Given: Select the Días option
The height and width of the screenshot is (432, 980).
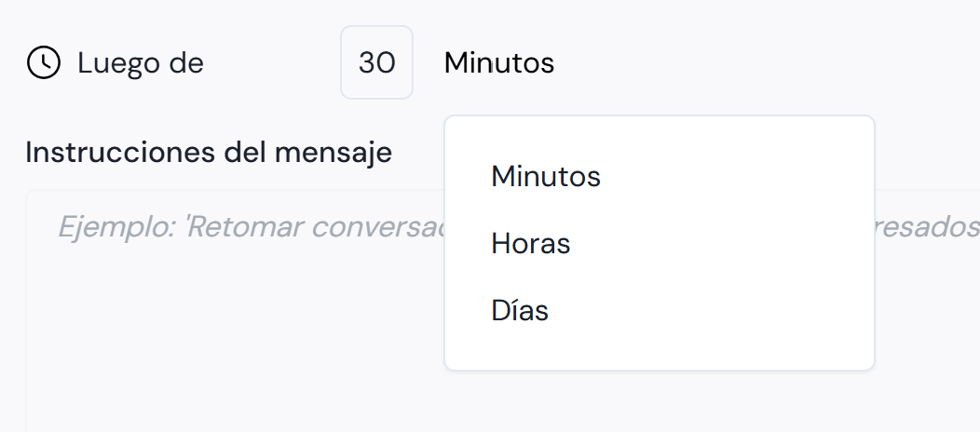Looking at the screenshot, I should point(520,311).
